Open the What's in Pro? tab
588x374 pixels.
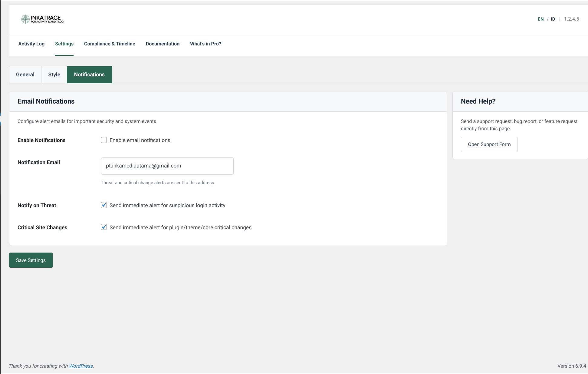tap(205, 44)
